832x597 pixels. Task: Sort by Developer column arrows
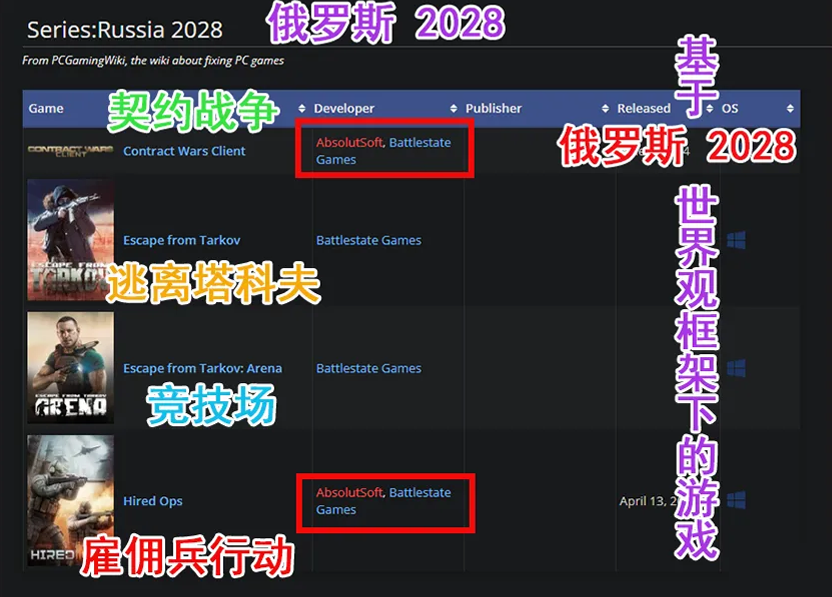454,108
